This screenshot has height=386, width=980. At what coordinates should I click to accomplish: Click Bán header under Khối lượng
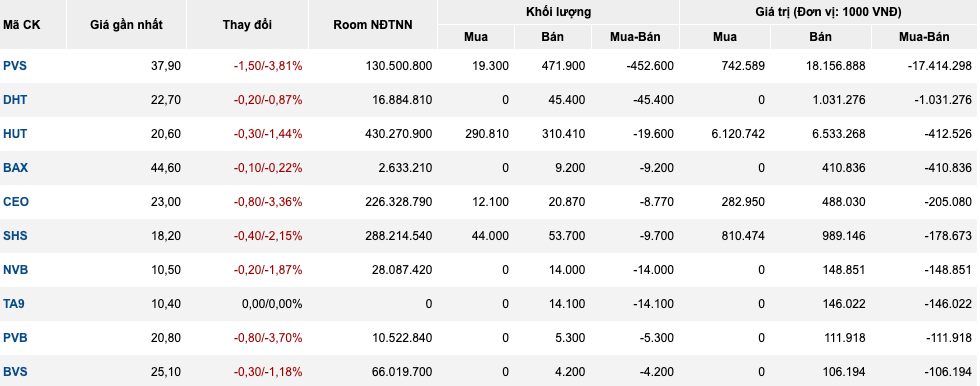(x=552, y=37)
